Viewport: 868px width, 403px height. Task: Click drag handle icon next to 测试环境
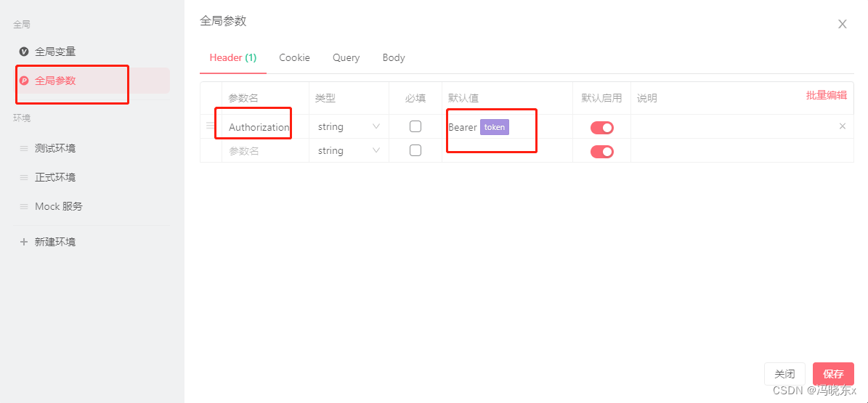point(24,148)
